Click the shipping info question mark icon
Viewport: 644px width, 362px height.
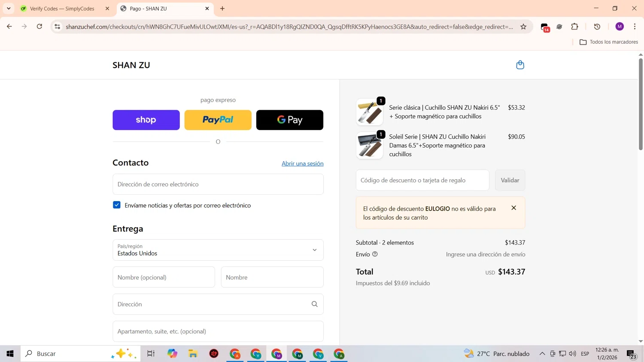pos(375,254)
